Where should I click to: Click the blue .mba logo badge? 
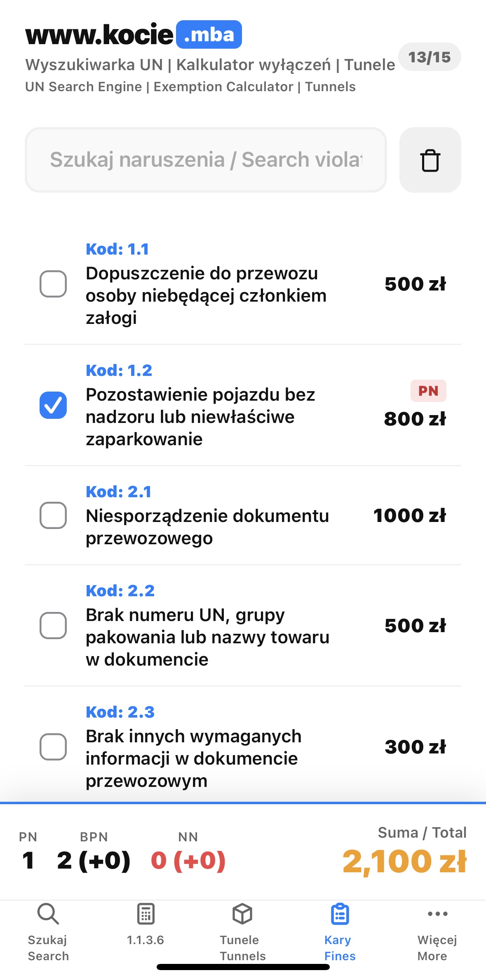209,35
